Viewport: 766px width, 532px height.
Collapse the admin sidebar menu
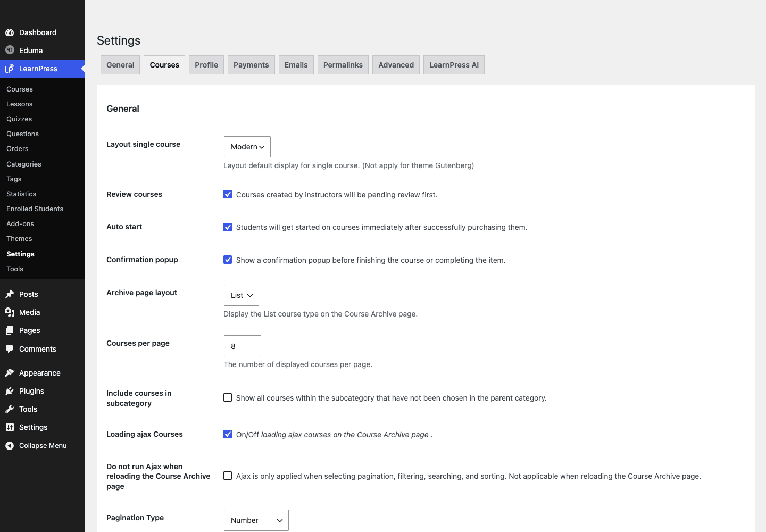(x=43, y=446)
